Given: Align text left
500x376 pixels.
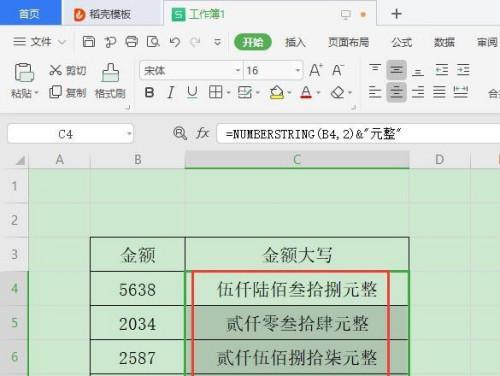Looking at the screenshot, I should click(375, 92).
